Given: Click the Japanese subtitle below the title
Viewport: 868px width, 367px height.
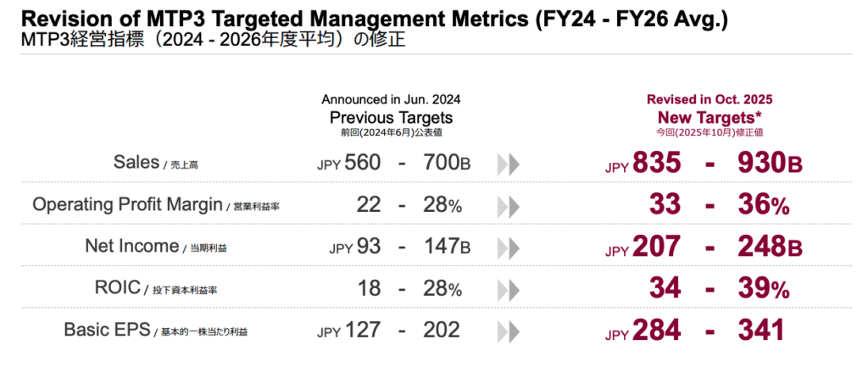Looking at the screenshot, I should coord(213,40).
